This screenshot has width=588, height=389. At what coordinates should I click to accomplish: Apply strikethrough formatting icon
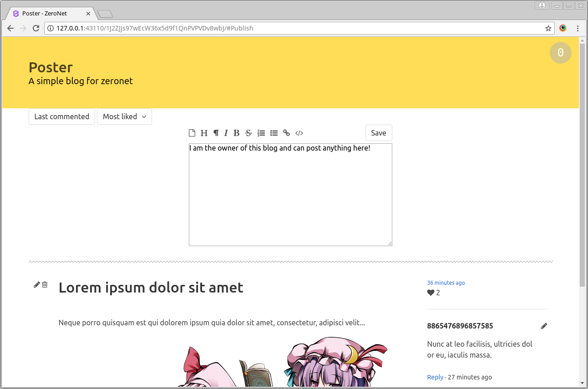point(248,133)
